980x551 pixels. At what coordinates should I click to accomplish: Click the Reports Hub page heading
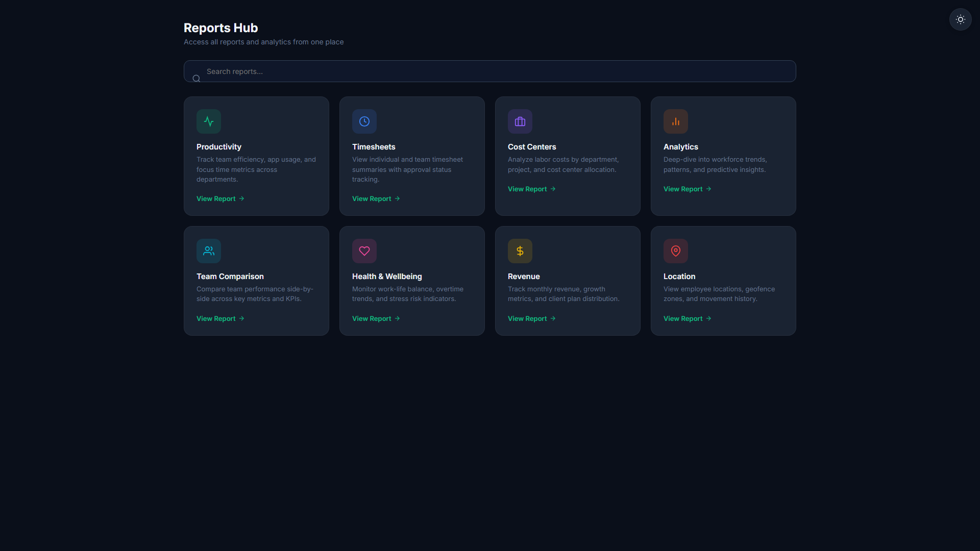click(x=220, y=28)
